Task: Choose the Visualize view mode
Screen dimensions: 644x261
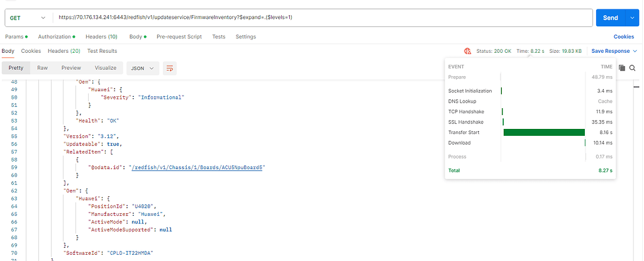Action: 106,68
